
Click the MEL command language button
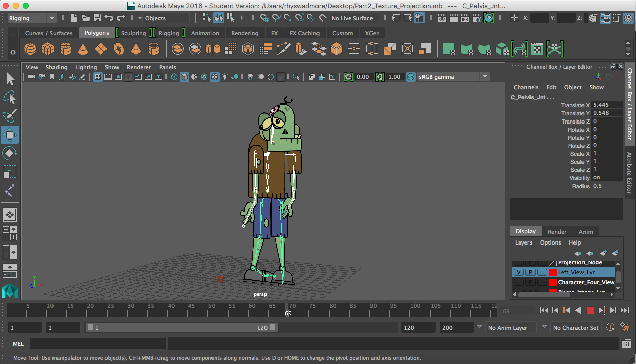pos(18,344)
